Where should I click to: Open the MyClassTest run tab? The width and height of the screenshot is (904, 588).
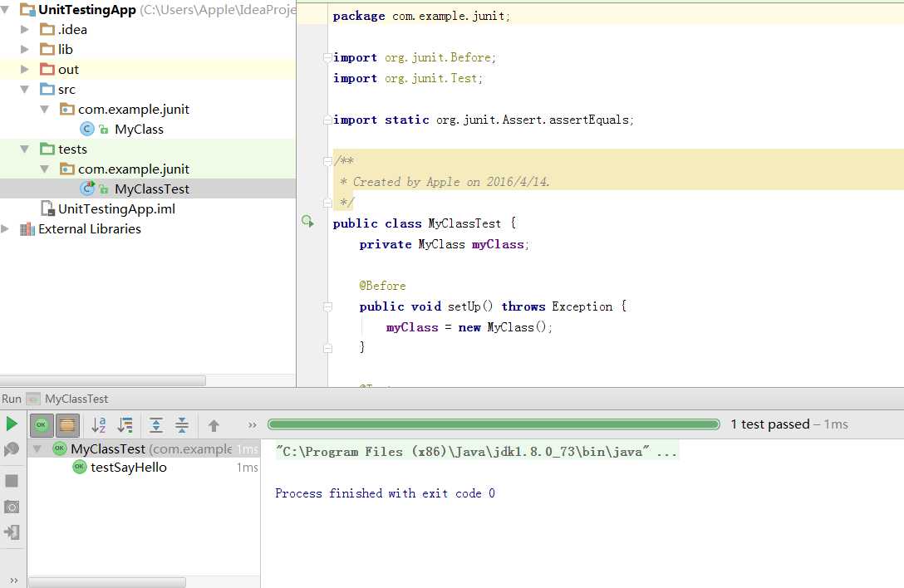[x=76, y=399]
